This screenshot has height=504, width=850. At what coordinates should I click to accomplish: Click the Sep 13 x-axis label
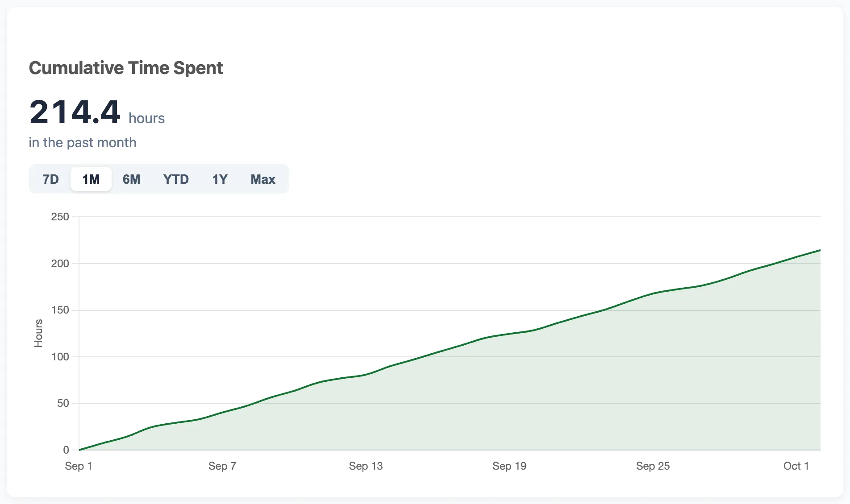[366, 466]
